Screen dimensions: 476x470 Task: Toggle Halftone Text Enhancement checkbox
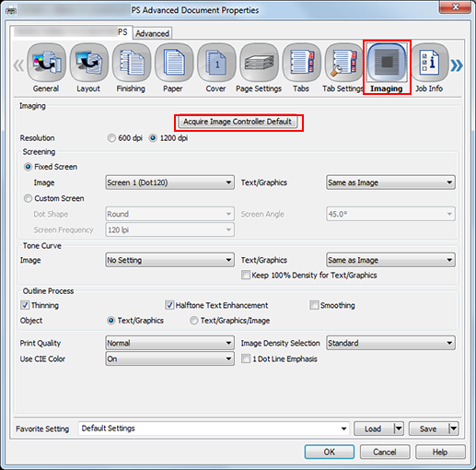click(x=169, y=305)
